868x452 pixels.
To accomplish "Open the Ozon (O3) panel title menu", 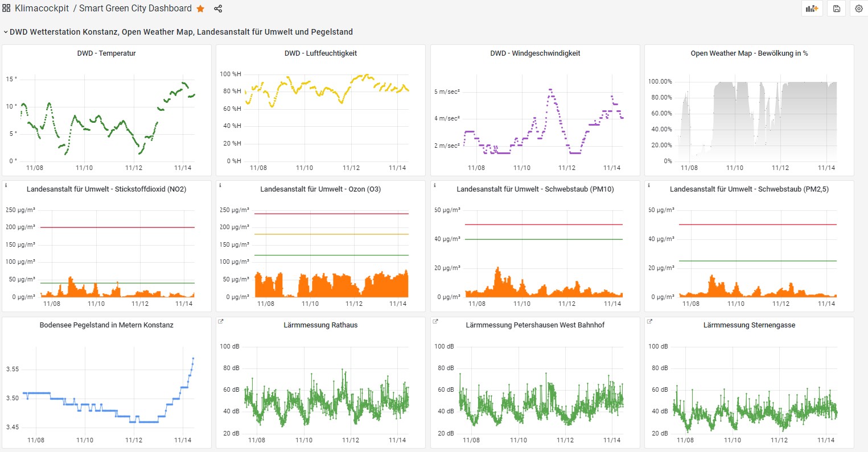I will coord(320,189).
